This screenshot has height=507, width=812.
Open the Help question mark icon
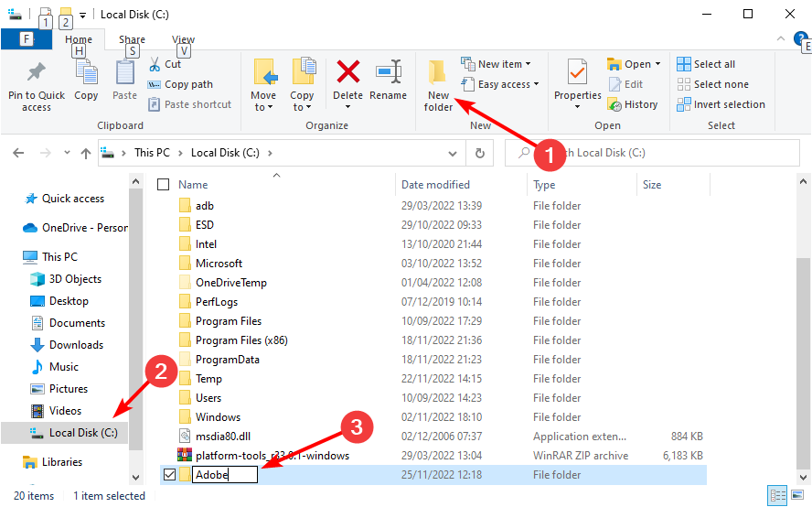click(800, 38)
